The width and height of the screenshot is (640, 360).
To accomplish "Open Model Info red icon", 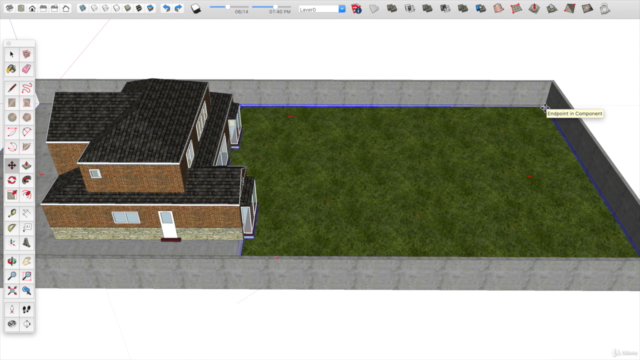I will click(356, 9).
